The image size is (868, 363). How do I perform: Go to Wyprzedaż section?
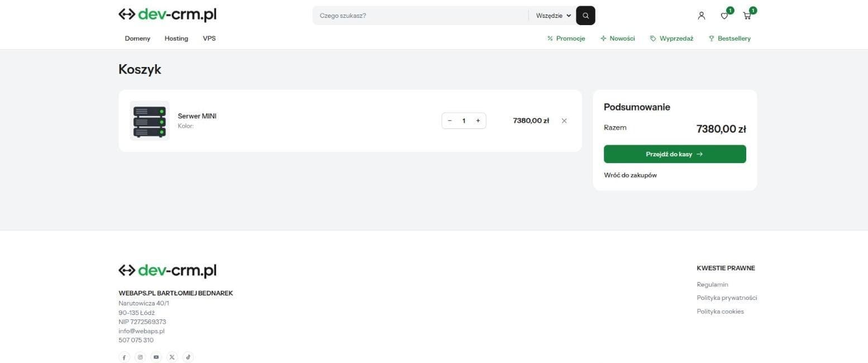(672, 39)
